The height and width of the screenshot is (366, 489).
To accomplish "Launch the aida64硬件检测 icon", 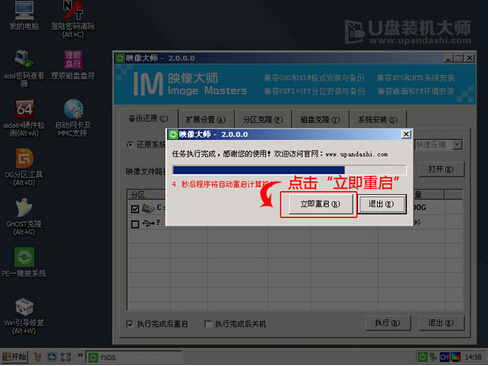I will click(24, 109).
